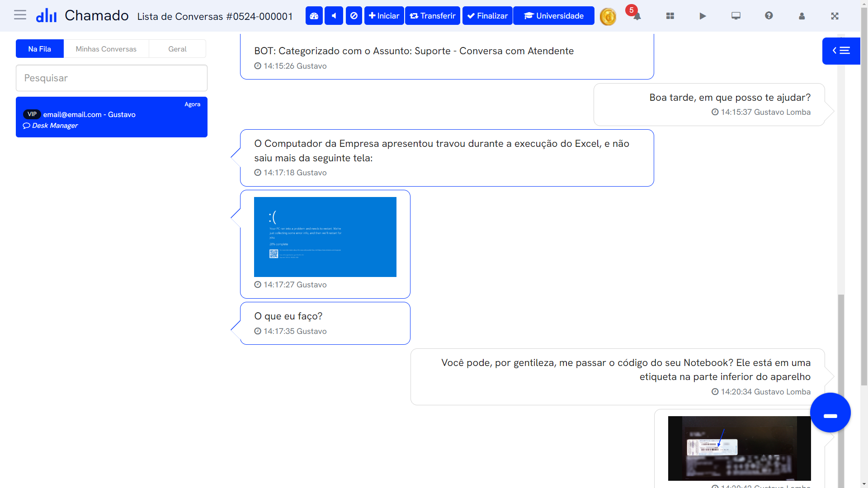Viewport: 868px width, 488px height.
Task: Switch to Minhas Conversas tab
Action: 106,49
